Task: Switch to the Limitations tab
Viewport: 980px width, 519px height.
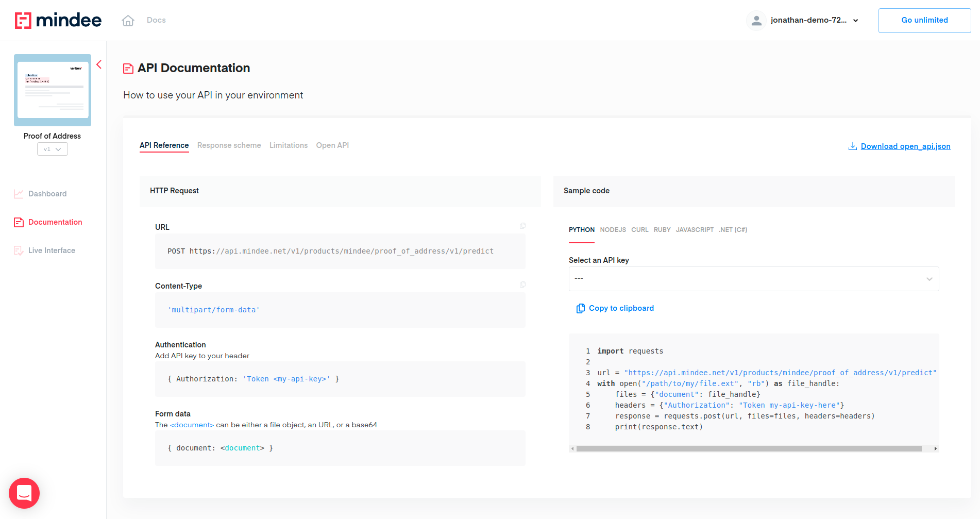Action: click(x=289, y=146)
